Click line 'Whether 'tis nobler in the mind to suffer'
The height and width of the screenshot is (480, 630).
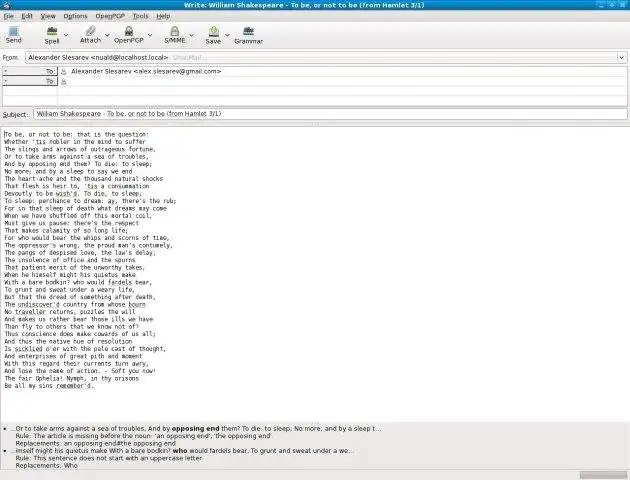(x=75, y=141)
